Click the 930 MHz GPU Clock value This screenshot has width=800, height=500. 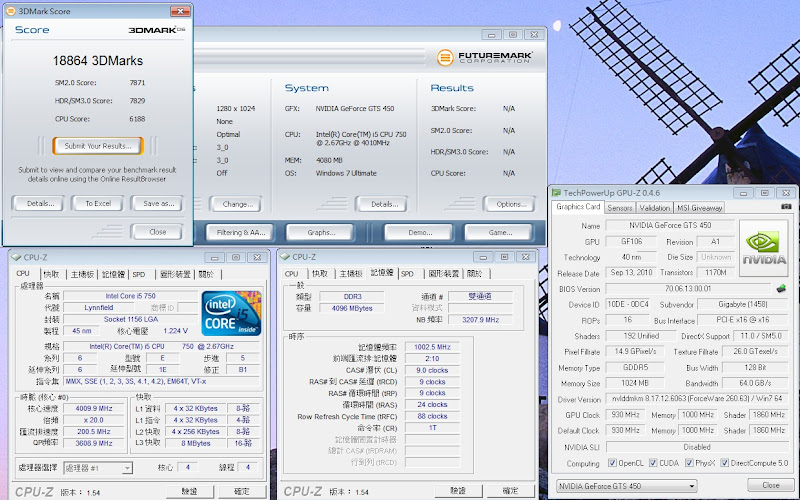(625, 415)
